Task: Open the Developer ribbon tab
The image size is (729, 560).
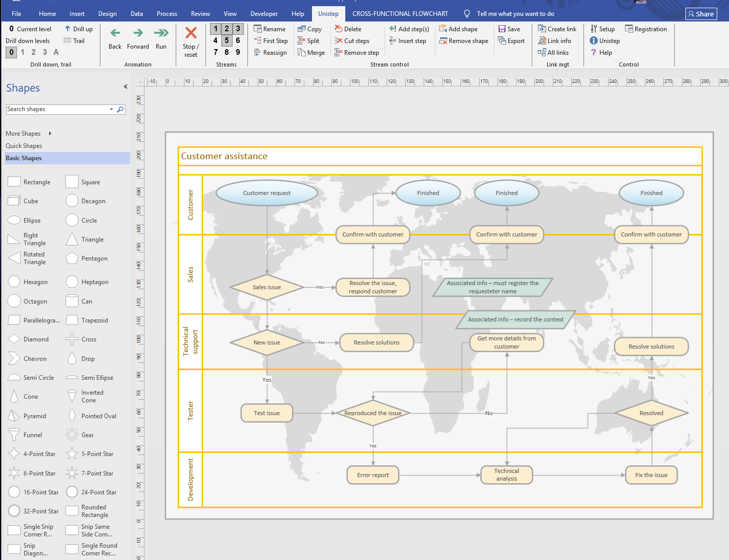Action: pyautogui.click(x=264, y=14)
